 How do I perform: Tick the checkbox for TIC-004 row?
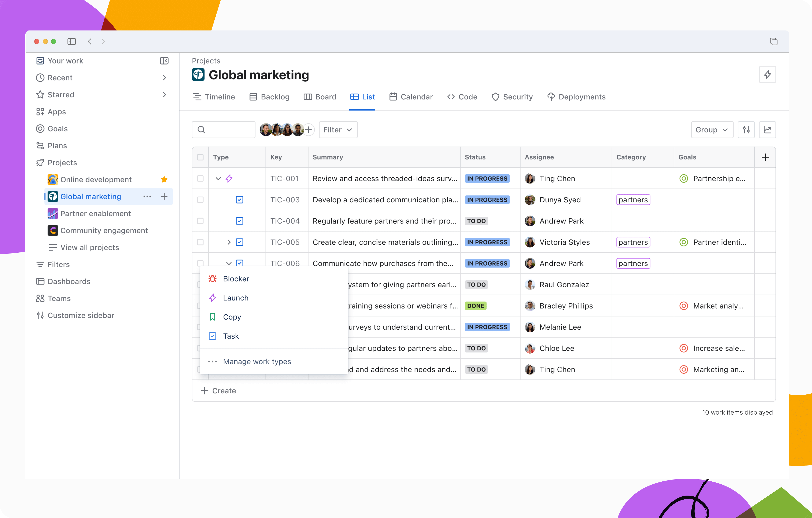tap(200, 221)
